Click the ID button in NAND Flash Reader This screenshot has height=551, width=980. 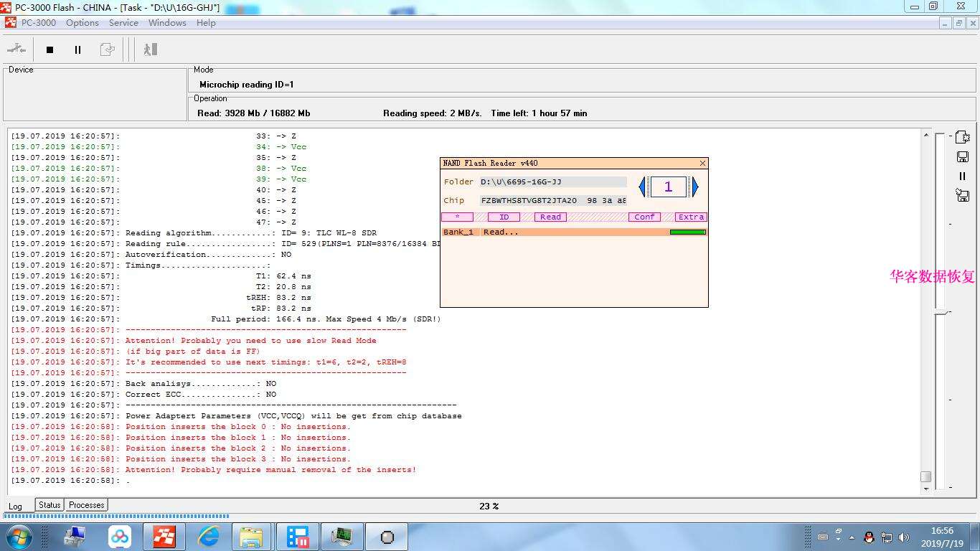504,217
